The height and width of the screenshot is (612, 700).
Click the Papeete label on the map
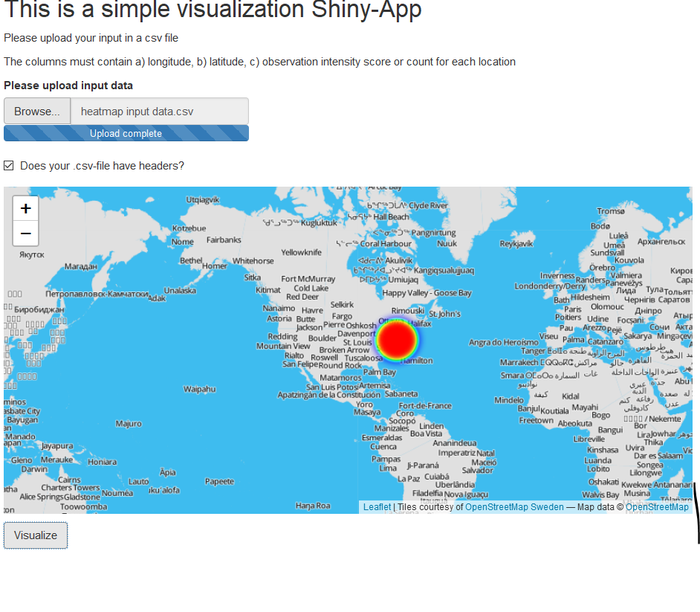click(x=219, y=481)
